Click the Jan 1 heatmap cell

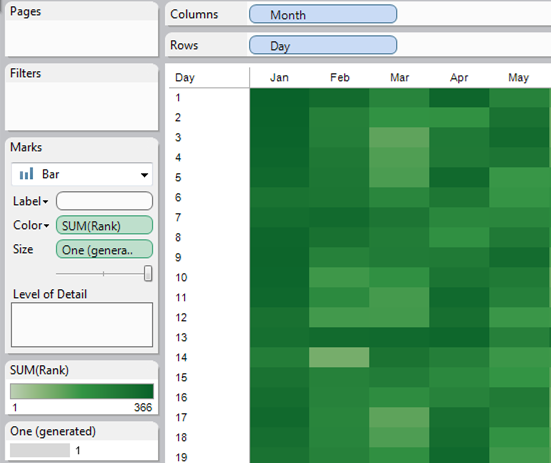pos(280,97)
